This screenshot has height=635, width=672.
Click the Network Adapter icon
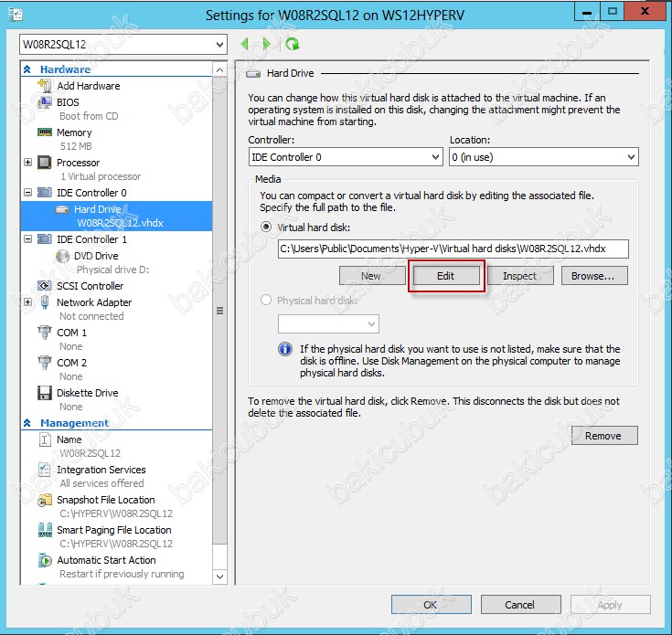click(x=45, y=302)
